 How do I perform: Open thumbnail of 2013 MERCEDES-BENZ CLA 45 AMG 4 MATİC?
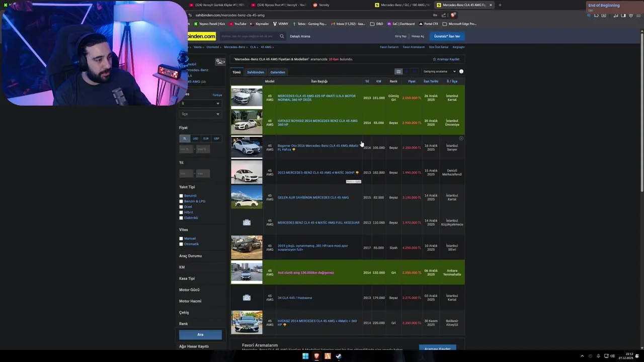(247, 172)
